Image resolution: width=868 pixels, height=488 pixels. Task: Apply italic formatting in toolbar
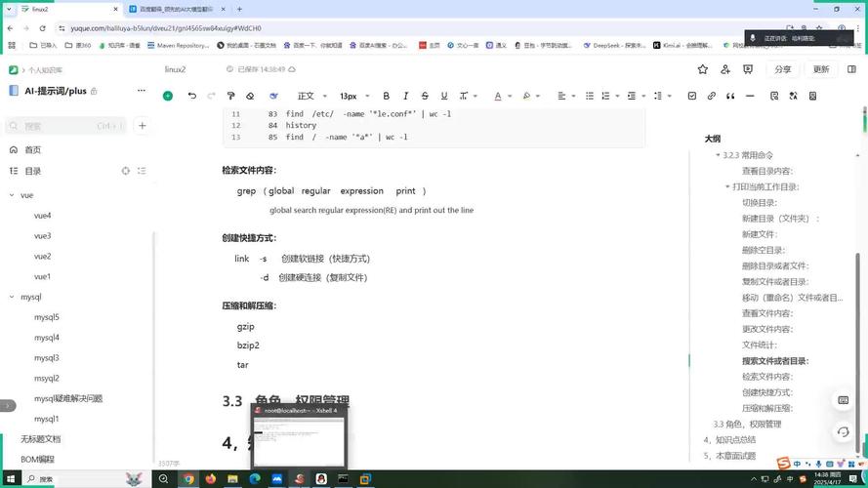click(x=405, y=96)
